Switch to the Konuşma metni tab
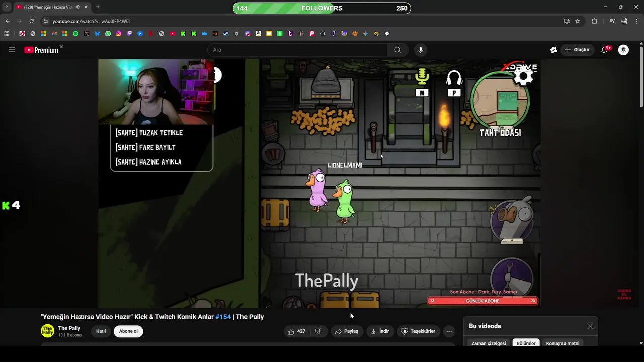Viewport: 644px width, 362px height. point(562,343)
